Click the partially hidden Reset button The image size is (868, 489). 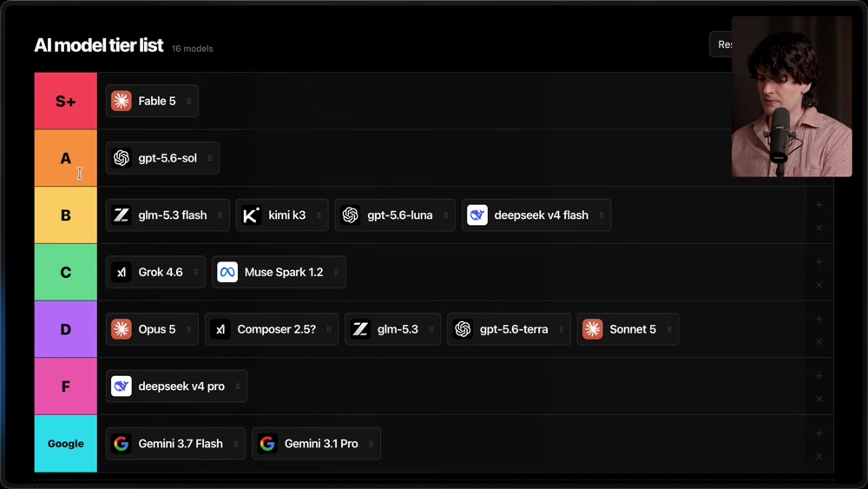tap(720, 44)
